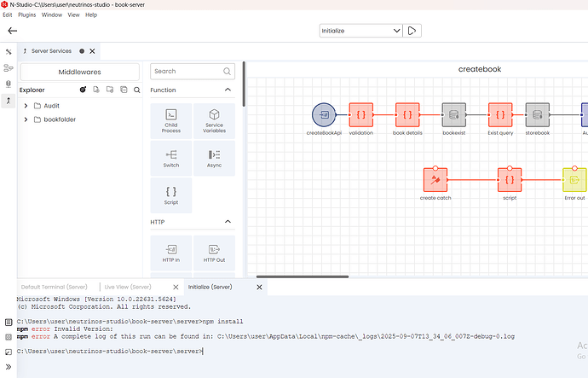This screenshot has height=378, width=588.
Task: Click the npm install command line
Action: (x=130, y=322)
